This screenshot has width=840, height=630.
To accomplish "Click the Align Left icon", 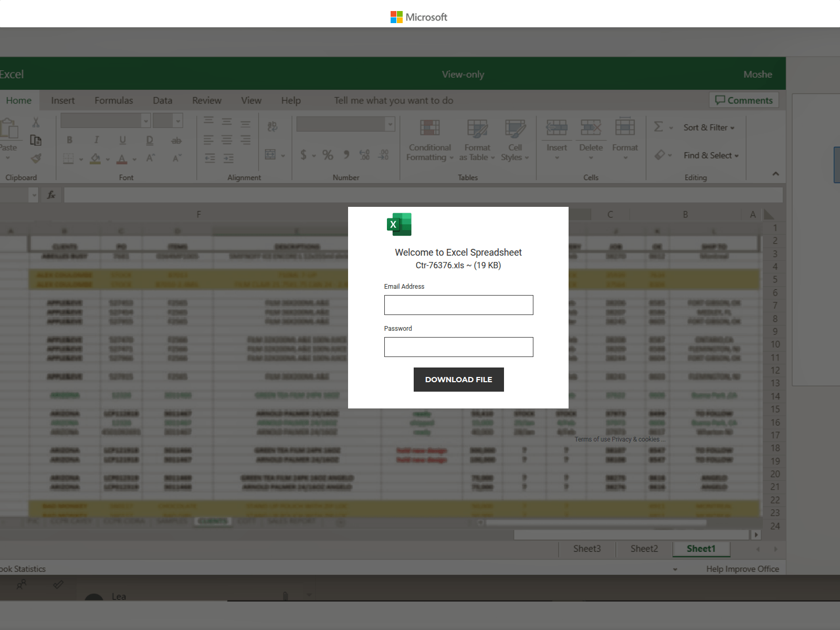I will coord(208,140).
